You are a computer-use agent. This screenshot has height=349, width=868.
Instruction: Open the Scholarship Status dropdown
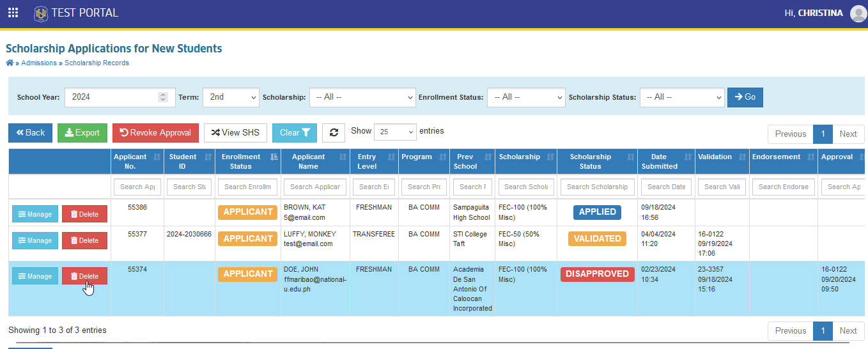[x=682, y=97]
